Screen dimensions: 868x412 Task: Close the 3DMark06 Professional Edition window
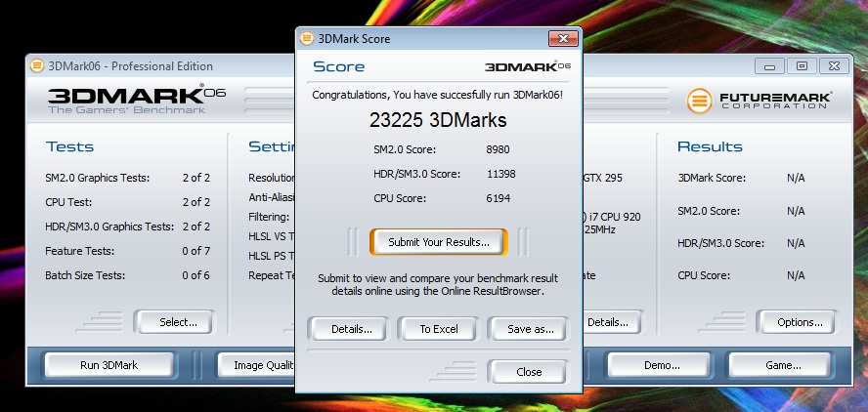point(834,66)
